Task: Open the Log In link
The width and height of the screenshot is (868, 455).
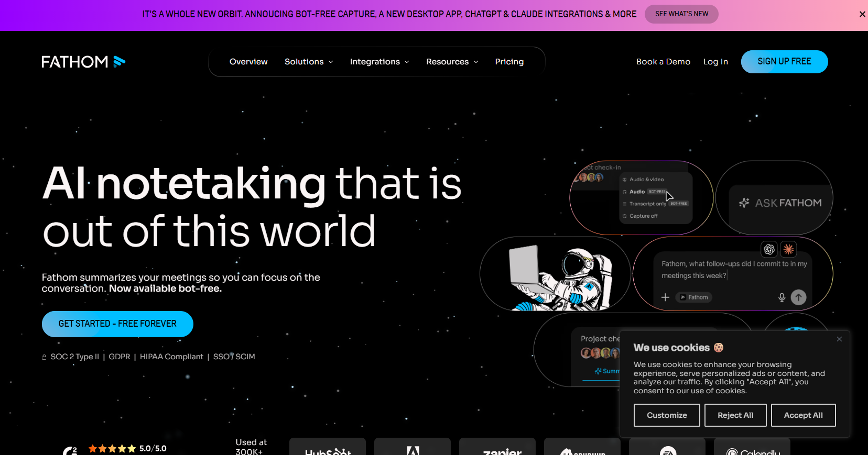Action: click(x=715, y=62)
